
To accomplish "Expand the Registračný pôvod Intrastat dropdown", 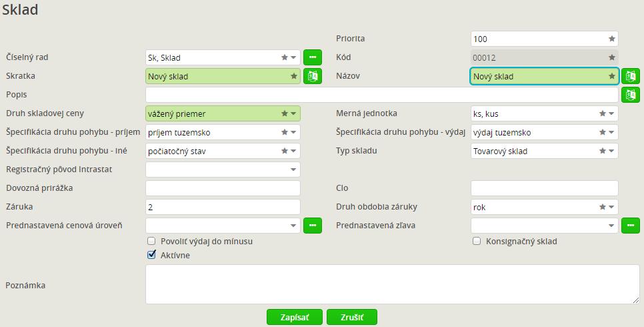I will pos(293,170).
